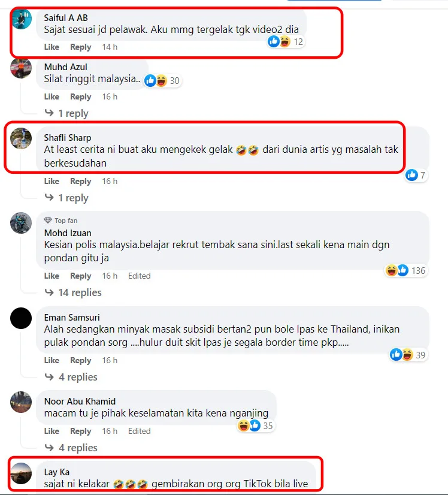The height and width of the screenshot is (495, 448).
Task: Reply to Eman Samsuri's comment
Action: [80, 361]
